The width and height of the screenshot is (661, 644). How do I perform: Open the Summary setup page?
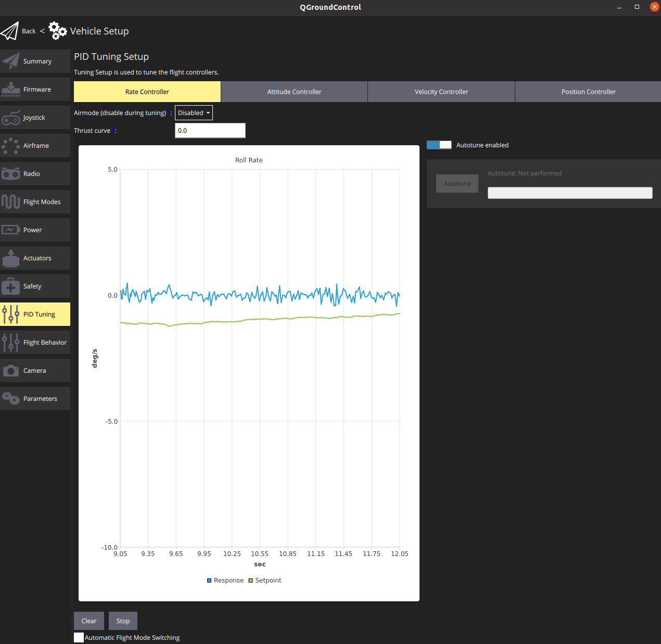coord(35,61)
